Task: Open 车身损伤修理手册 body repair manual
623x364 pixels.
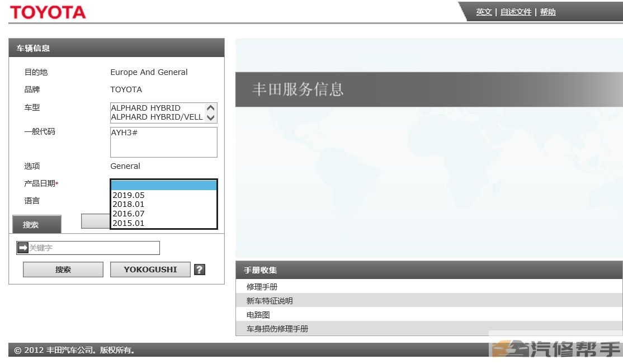Action: [429, 328]
